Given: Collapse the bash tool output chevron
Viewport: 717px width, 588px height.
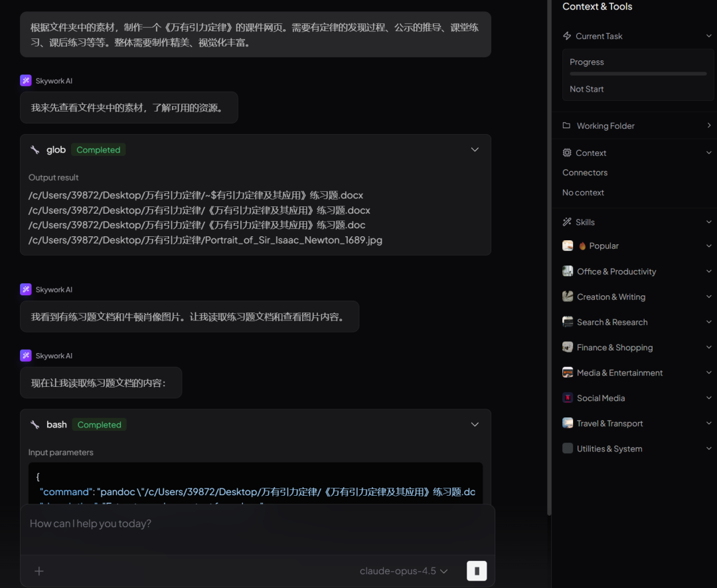Looking at the screenshot, I should (x=475, y=424).
